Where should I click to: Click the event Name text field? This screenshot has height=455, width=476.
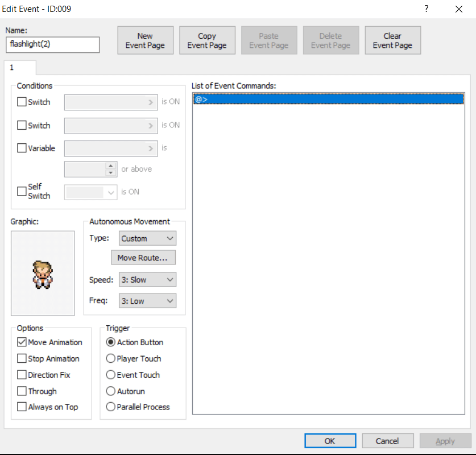(52, 44)
